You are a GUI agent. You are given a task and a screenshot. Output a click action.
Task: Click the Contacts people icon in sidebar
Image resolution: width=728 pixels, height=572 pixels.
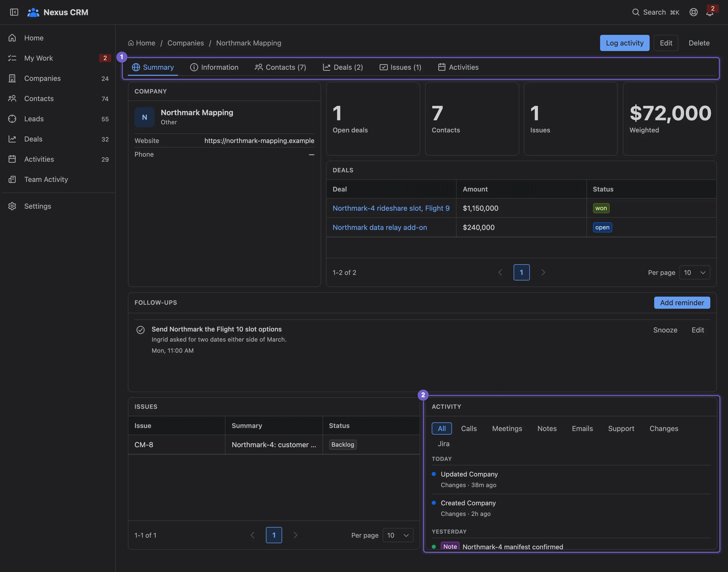point(12,99)
